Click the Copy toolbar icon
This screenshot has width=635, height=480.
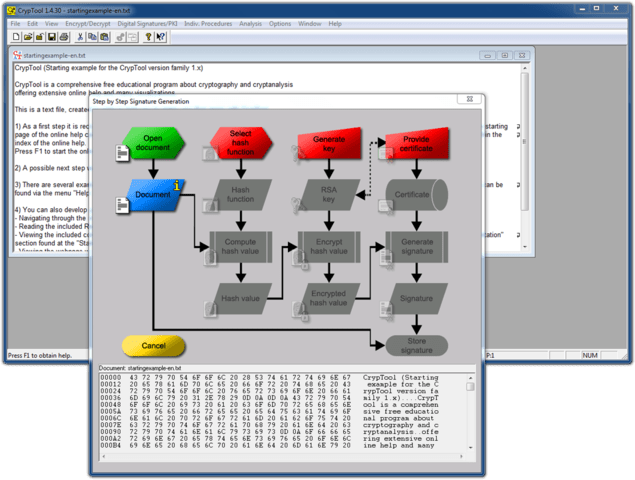click(92, 37)
